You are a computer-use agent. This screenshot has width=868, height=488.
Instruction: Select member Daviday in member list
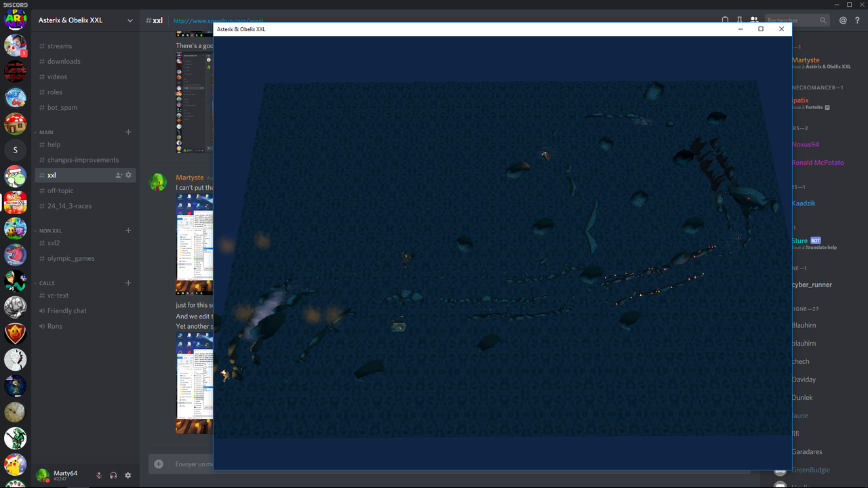(x=804, y=380)
